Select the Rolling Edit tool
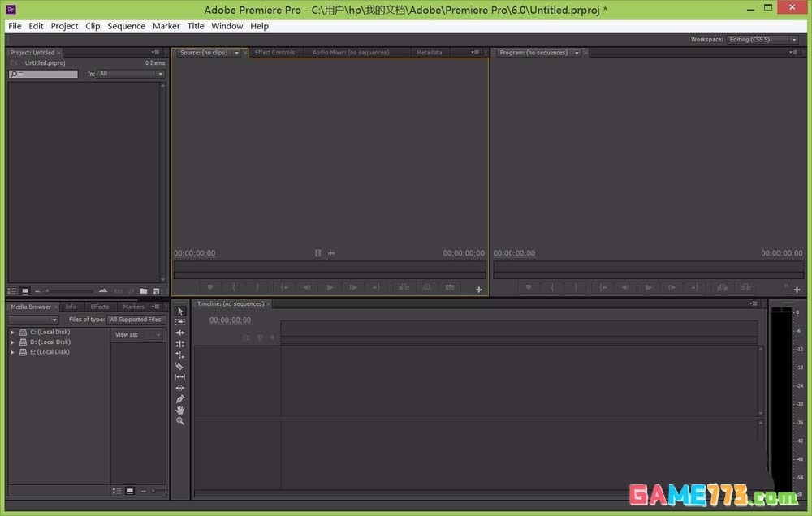Screen dimensions: 812x516 pyautogui.click(x=180, y=344)
